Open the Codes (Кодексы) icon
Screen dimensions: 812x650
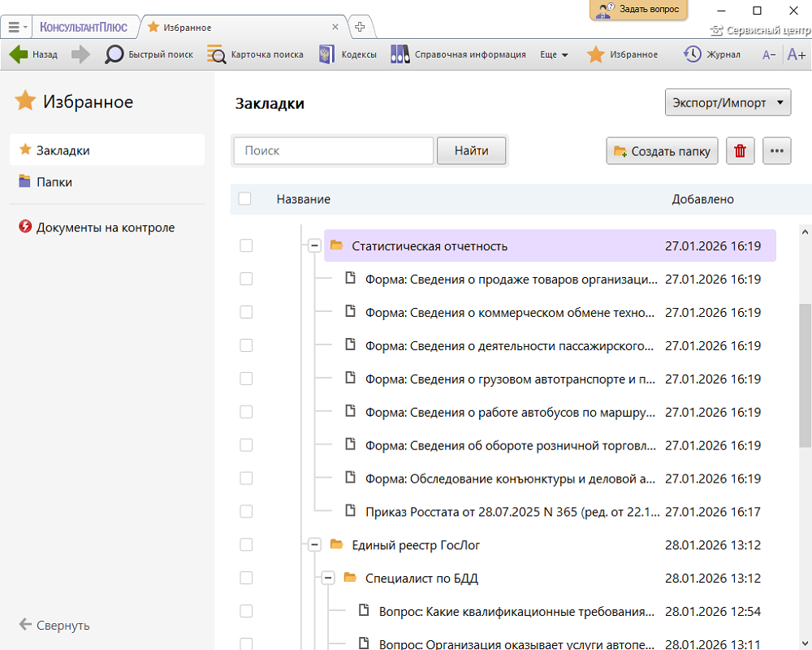[327, 54]
